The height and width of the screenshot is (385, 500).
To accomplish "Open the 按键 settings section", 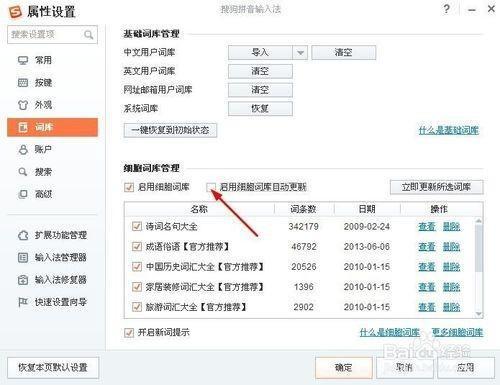I will [x=43, y=83].
